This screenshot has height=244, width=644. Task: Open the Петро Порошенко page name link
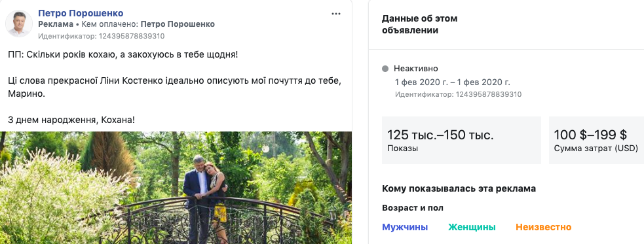click(x=81, y=14)
